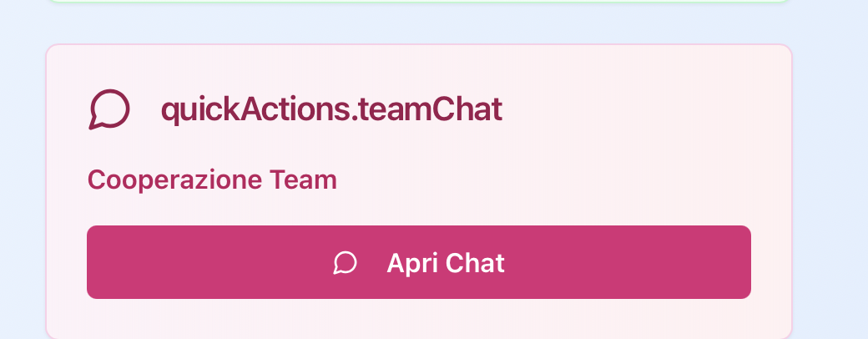The height and width of the screenshot is (339, 868).
Task: Click the small chat icon inside Apri Chat button
Action: coord(345,263)
